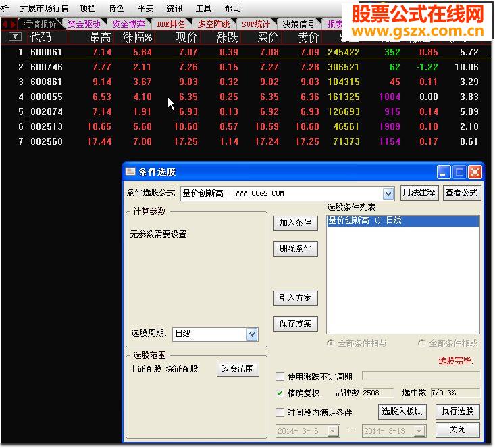Image resolution: width=495 pixels, height=448 pixels.
Task: Open the 工具 menu
Action: click(x=203, y=8)
